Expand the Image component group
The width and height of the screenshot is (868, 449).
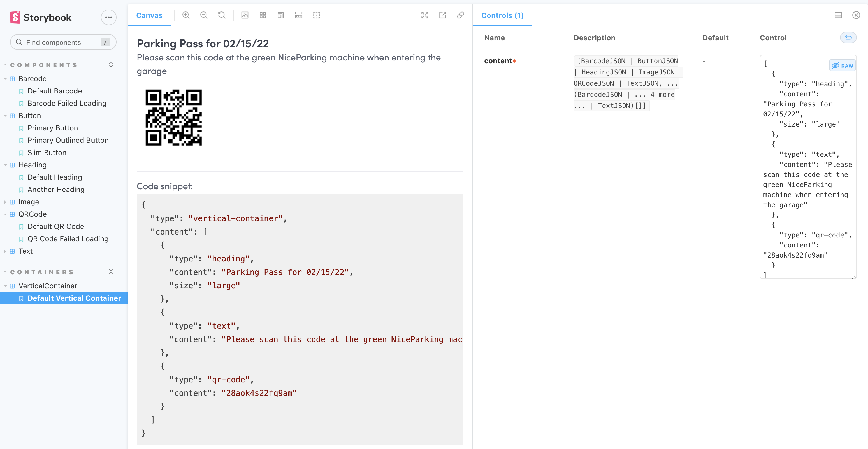coord(29,202)
